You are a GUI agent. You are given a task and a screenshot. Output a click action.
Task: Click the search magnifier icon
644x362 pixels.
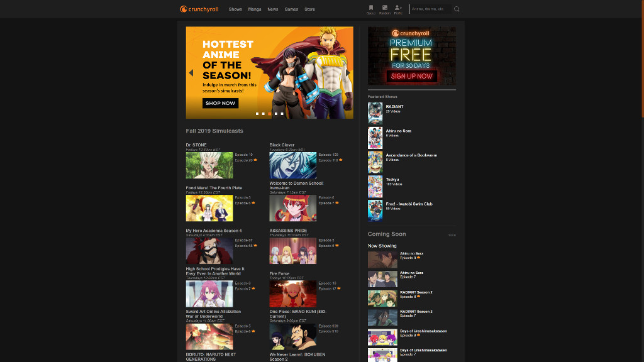coord(457,9)
